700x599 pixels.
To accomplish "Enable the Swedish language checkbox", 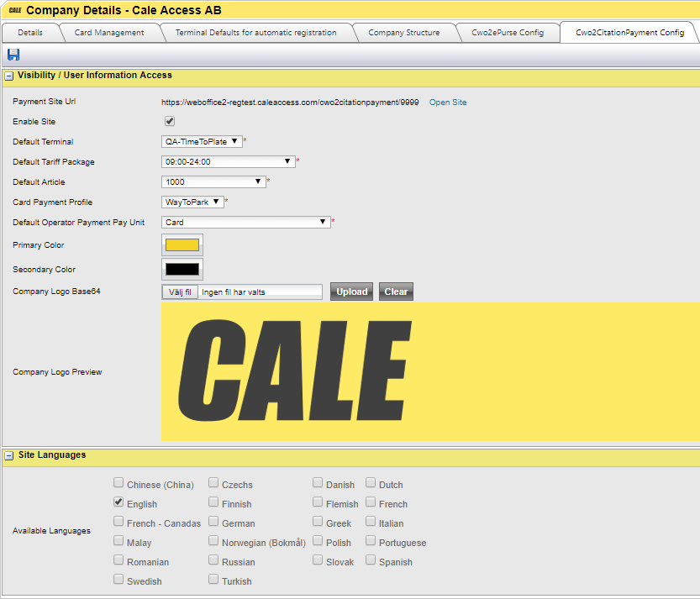I will point(118,579).
